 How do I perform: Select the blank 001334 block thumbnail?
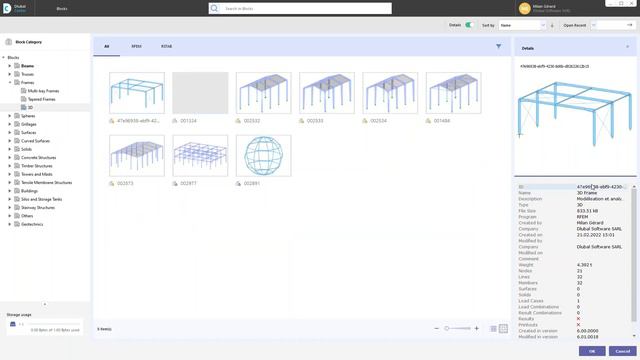(x=200, y=93)
